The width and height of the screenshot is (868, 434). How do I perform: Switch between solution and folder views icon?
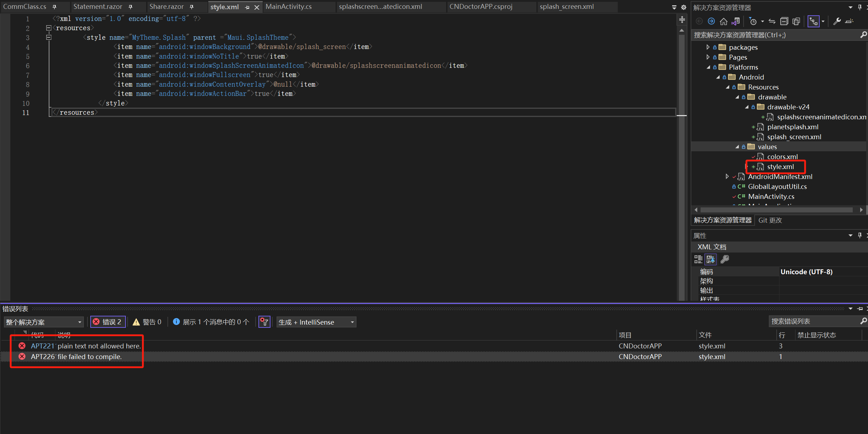735,21
